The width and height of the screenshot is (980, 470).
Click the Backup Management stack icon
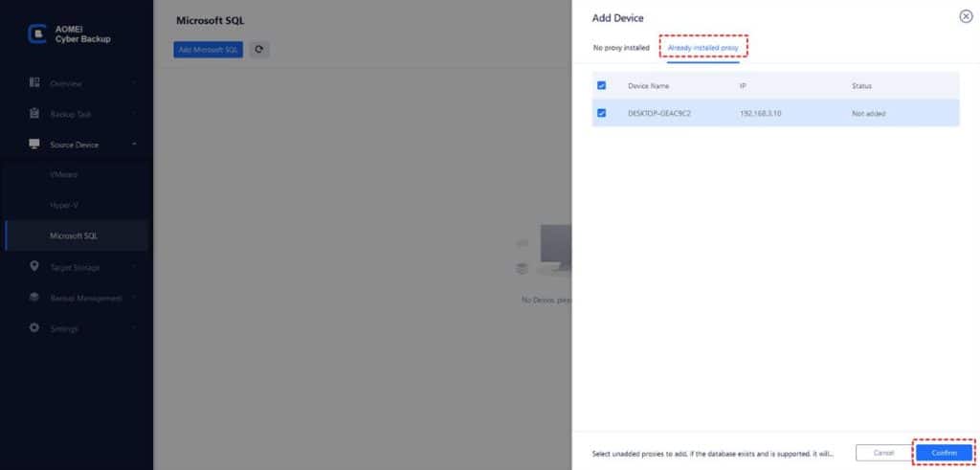coord(34,298)
